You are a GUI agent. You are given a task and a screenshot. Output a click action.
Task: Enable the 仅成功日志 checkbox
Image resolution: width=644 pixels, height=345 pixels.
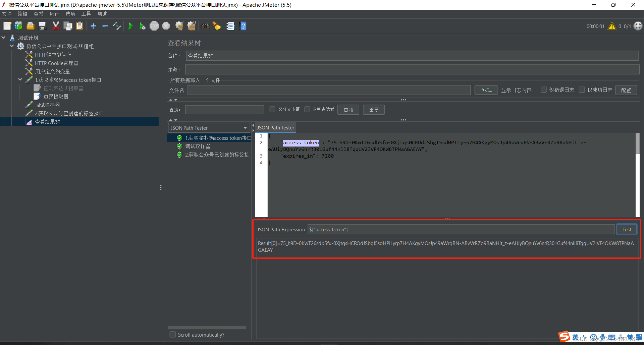[582, 90]
